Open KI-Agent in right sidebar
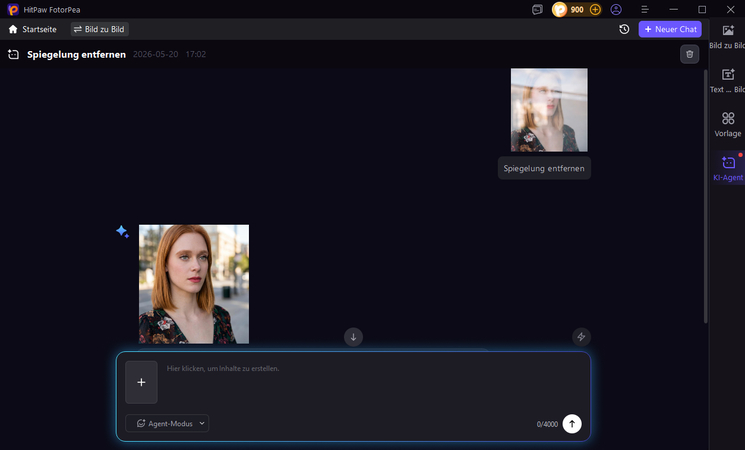This screenshot has height=450, width=745. pos(728,168)
